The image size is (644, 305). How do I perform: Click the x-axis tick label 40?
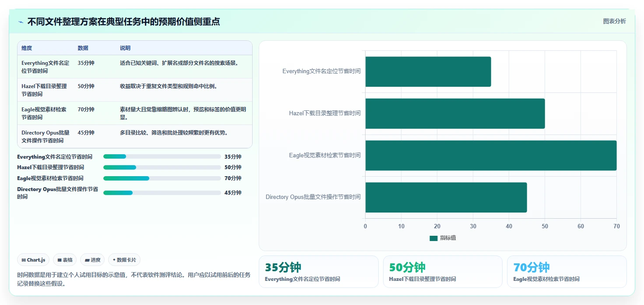[509, 227]
